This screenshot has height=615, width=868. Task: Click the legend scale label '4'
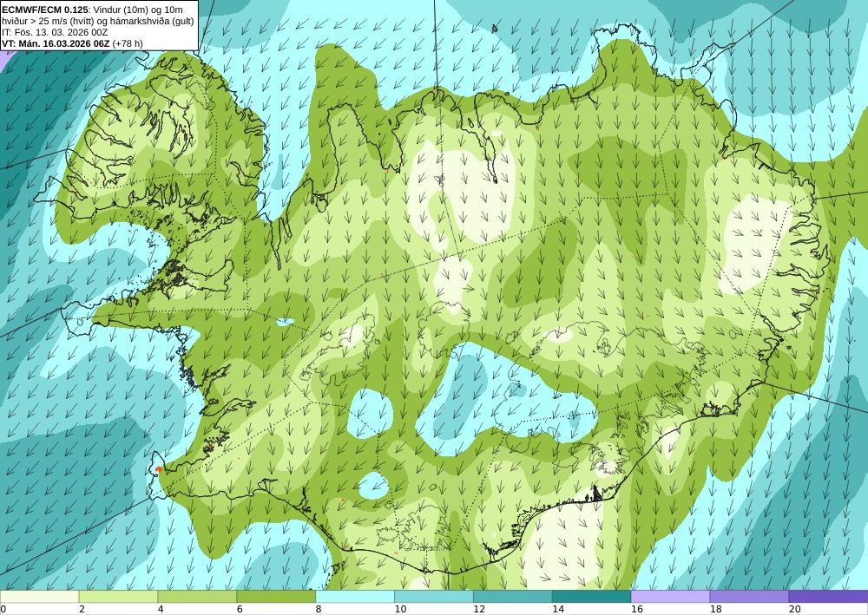(x=161, y=609)
